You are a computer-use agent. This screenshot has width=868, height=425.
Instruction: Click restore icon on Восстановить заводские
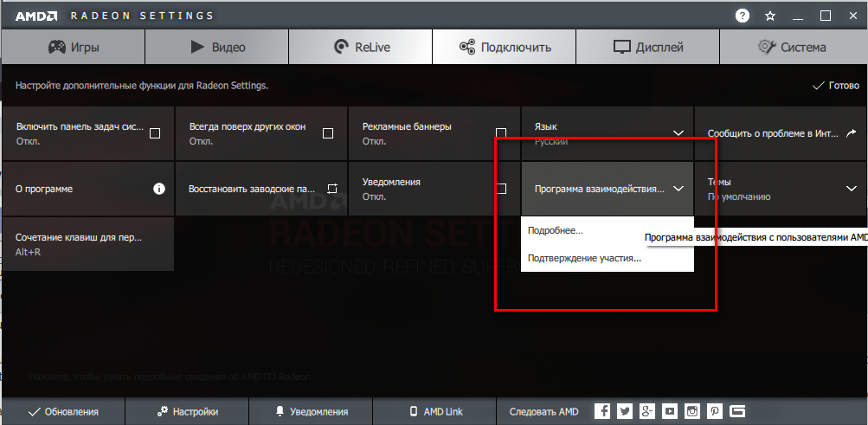(x=331, y=189)
